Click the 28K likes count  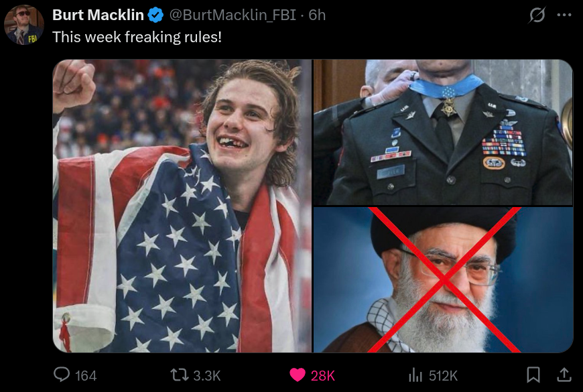point(323,376)
